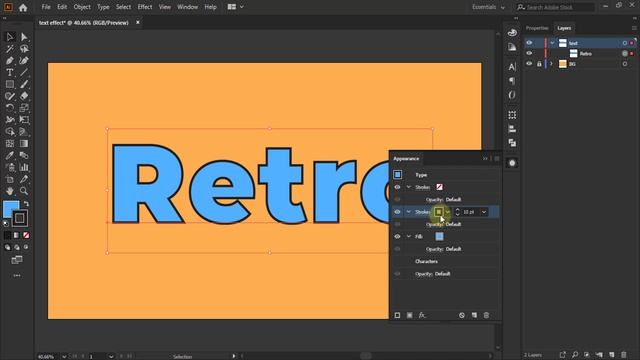Go to the Illustrator home screen

coord(23,7)
